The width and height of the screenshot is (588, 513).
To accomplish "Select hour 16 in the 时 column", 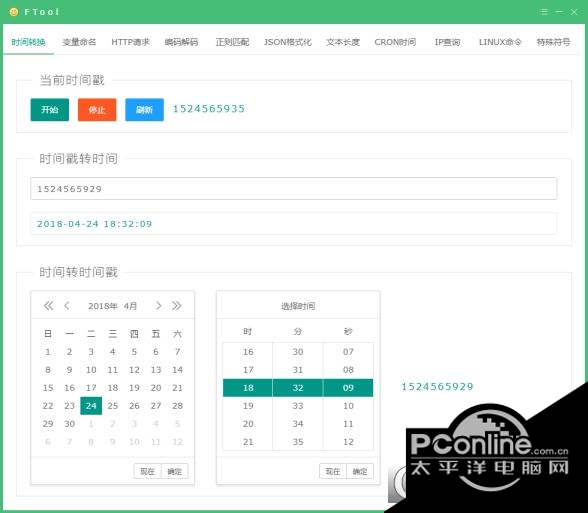I will click(x=248, y=352).
